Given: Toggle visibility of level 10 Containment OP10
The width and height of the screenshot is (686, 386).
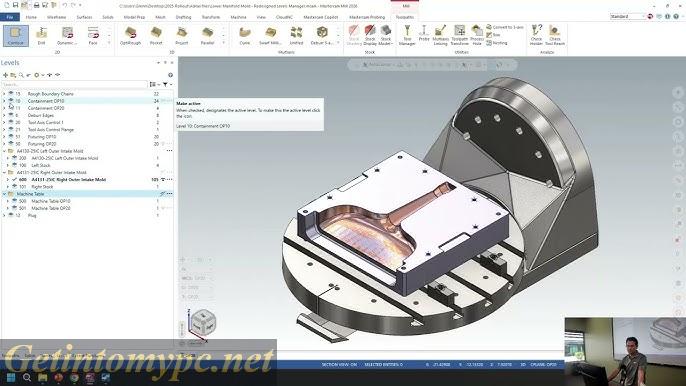Looking at the screenshot, I should (11, 101).
